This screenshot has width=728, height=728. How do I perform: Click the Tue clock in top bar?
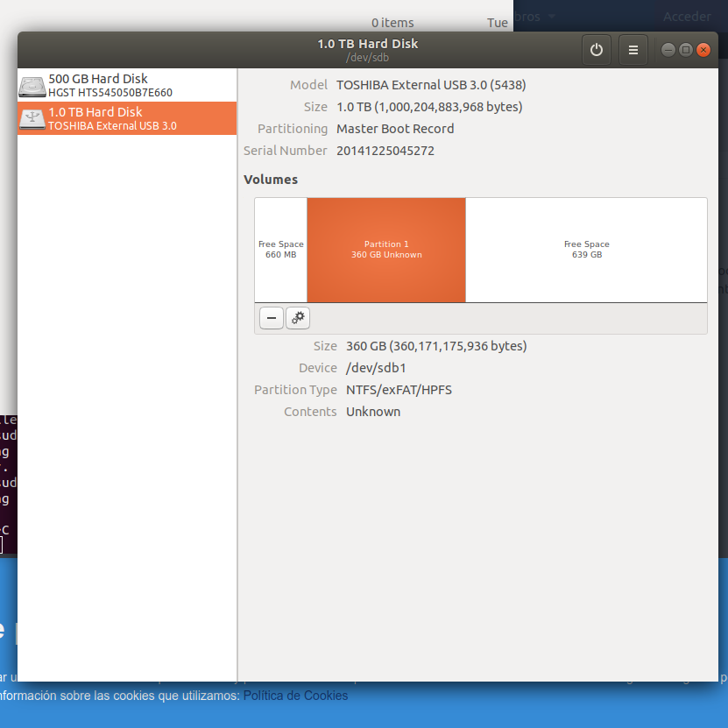[498, 23]
